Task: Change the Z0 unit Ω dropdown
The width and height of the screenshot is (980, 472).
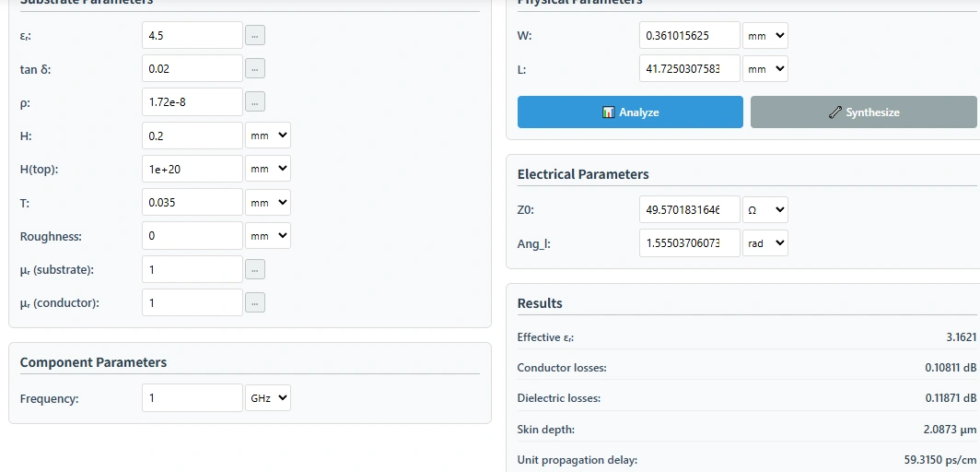Action: 765,210
